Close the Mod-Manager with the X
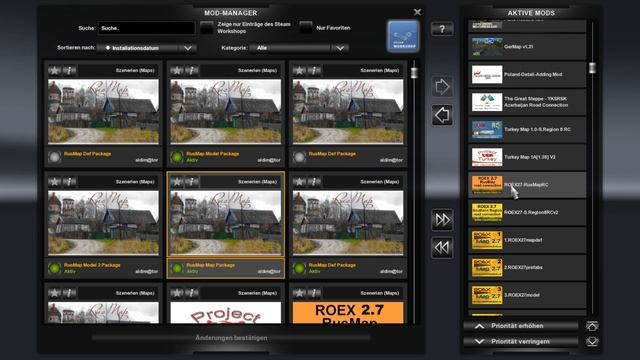 [417, 12]
